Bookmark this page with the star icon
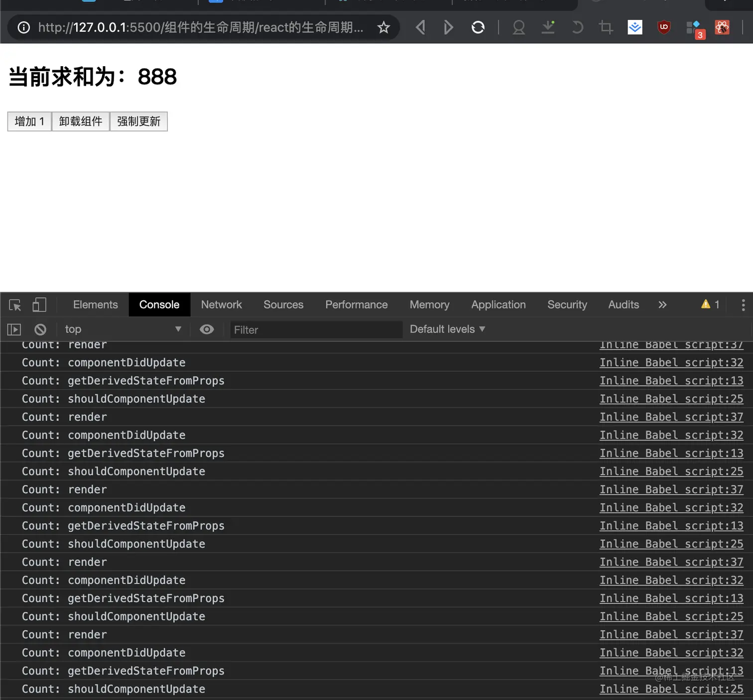This screenshot has width=753, height=700. pos(383,27)
